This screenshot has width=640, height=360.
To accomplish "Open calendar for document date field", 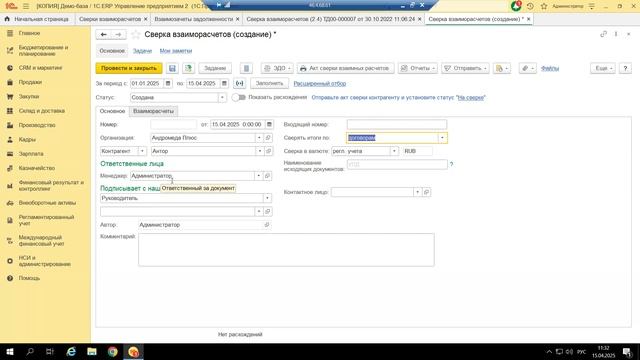I will (x=269, y=124).
